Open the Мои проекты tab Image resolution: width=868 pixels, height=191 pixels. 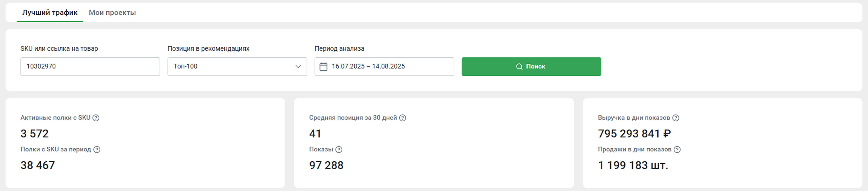[x=112, y=13]
